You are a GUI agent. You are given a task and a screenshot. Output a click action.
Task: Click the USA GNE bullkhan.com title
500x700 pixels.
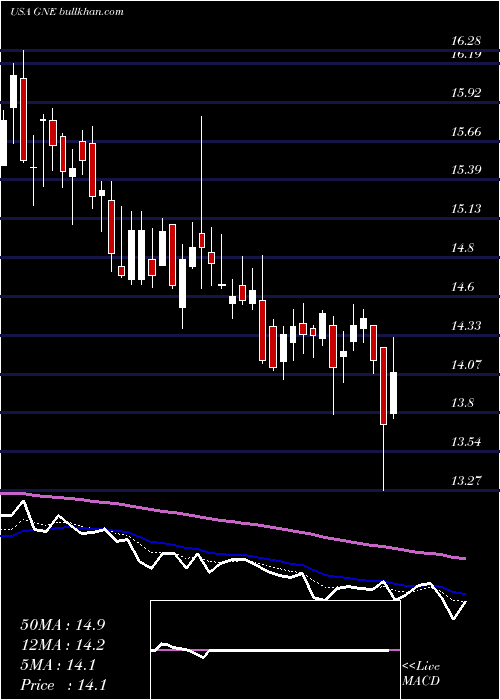point(67,12)
